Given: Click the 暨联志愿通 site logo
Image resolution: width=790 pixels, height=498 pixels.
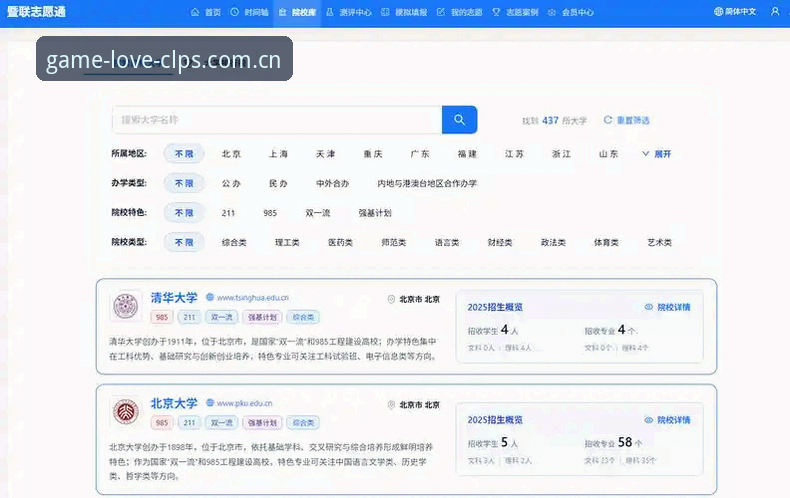Looking at the screenshot, I should pos(36,12).
